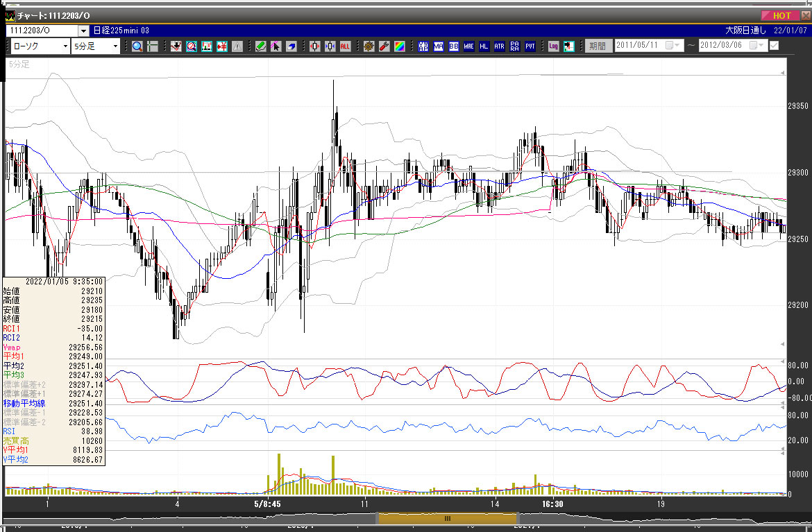Toggle the BB Bollinger Bands indicator
Viewport: 812px width, 532px height.
454,46
